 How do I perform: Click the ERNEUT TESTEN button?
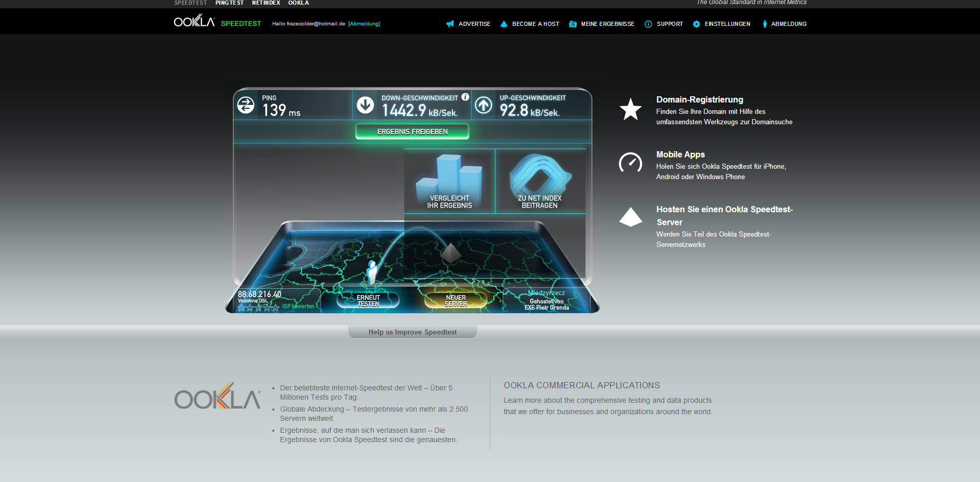(368, 300)
